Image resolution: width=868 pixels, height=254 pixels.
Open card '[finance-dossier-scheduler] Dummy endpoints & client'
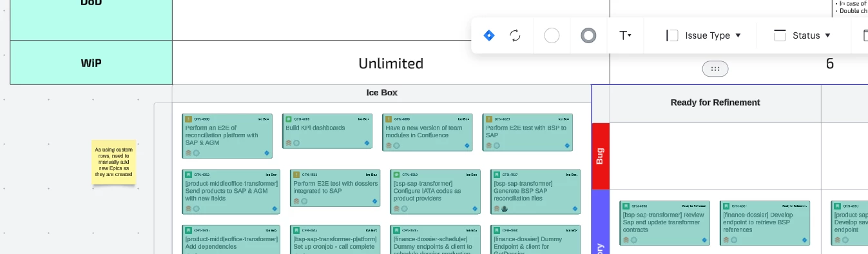pyautogui.click(x=435, y=240)
